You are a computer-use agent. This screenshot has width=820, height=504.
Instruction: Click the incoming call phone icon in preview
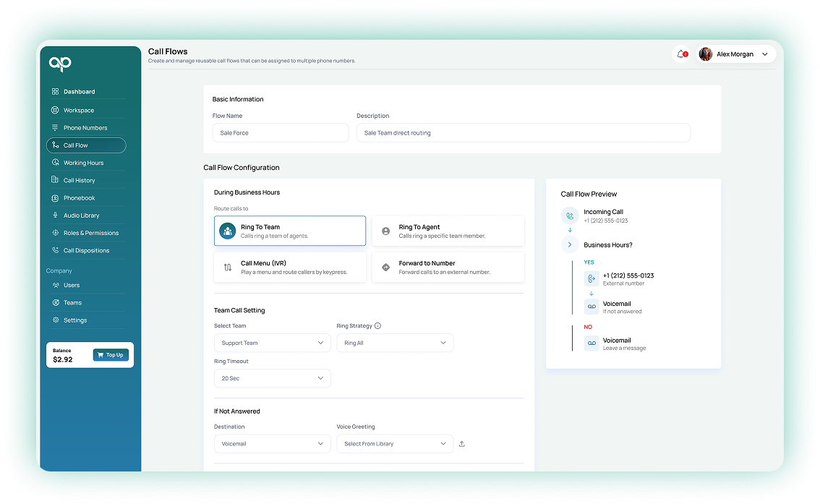tap(570, 215)
